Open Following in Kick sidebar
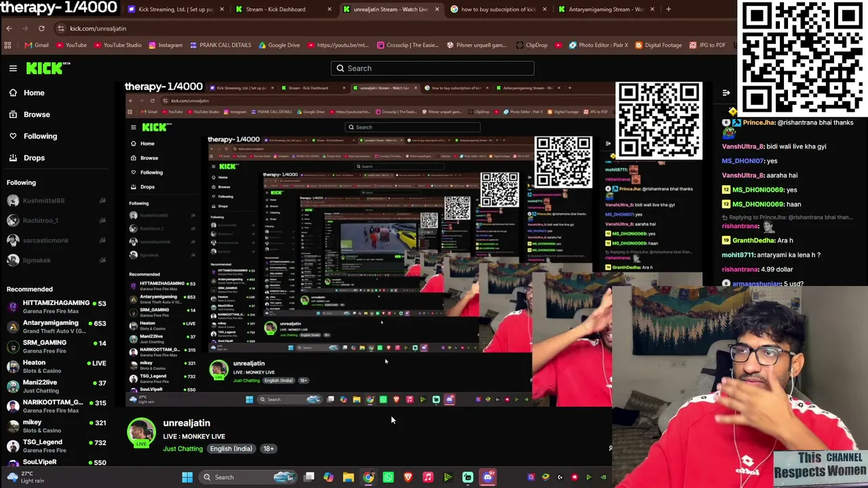The width and height of the screenshot is (868, 488). tap(33, 136)
